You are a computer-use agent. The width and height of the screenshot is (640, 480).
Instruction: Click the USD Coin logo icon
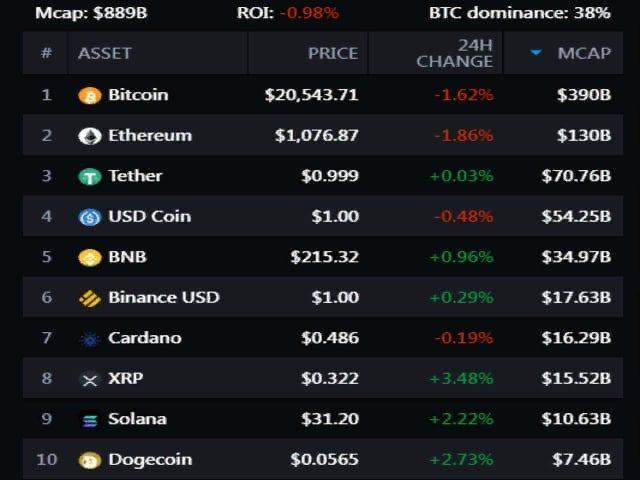90,217
